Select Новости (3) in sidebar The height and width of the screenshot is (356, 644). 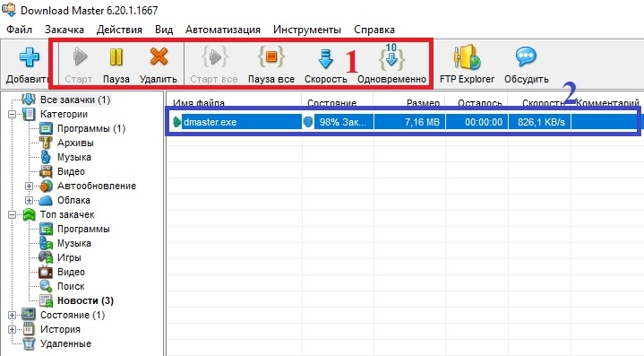tap(85, 300)
